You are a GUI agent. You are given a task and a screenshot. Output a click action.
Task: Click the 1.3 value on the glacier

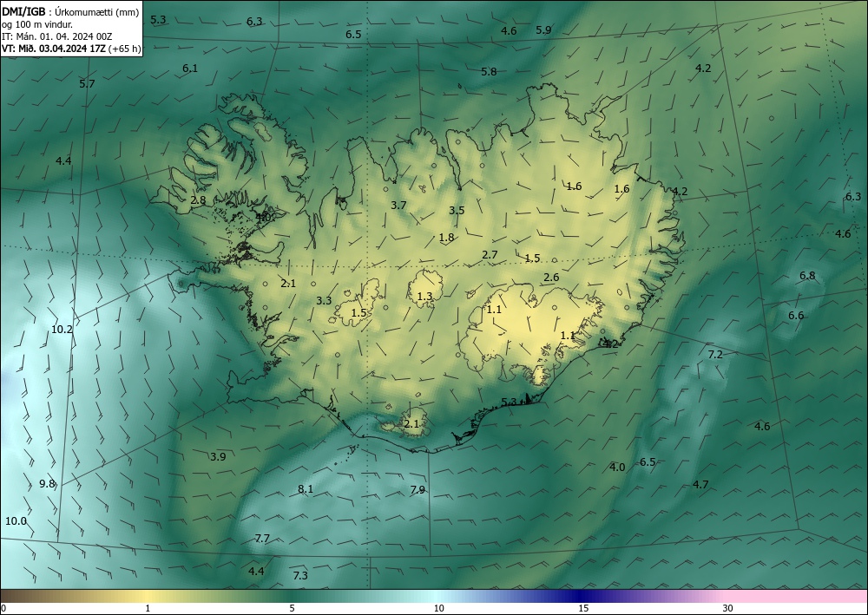[x=424, y=297]
